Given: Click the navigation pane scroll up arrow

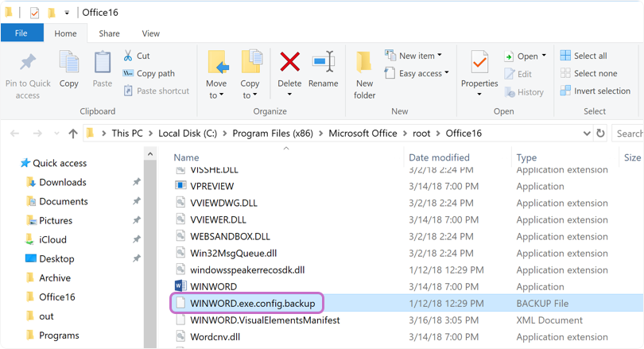Looking at the screenshot, I should tap(150, 154).
